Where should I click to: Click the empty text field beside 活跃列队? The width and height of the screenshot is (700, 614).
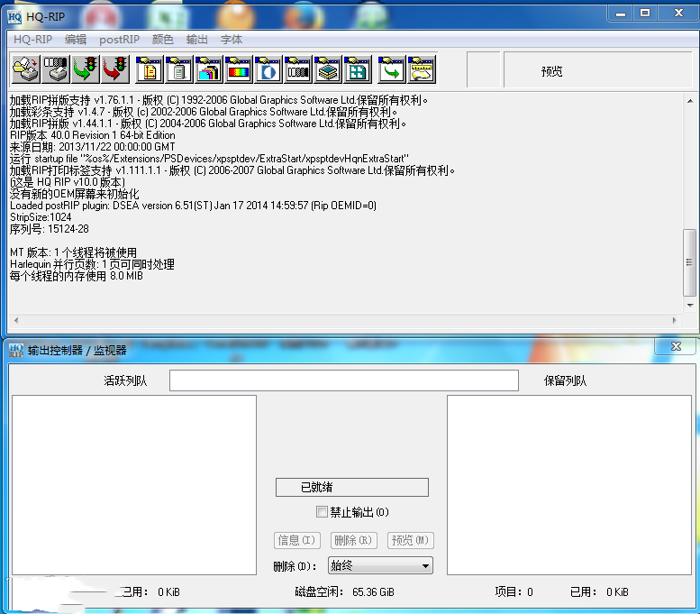(344, 380)
